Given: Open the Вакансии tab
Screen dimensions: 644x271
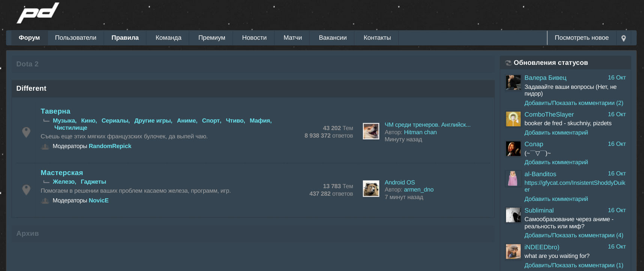Looking at the screenshot, I should [x=333, y=38].
